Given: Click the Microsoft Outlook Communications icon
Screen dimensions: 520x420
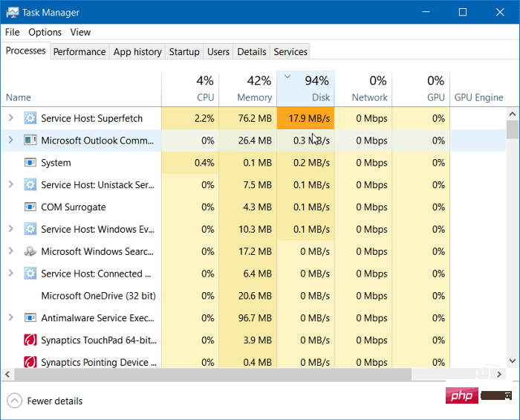Looking at the screenshot, I should click(30, 140).
